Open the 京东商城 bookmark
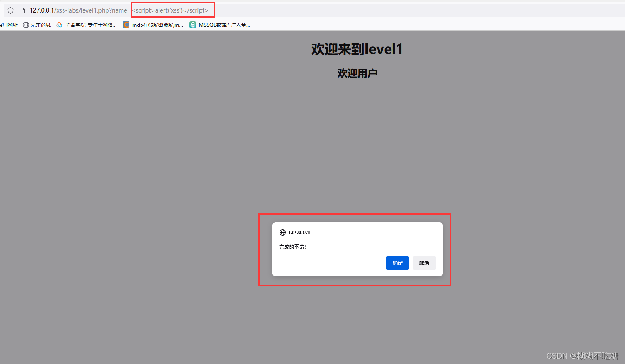The image size is (625, 364). pyautogui.click(x=37, y=25)
